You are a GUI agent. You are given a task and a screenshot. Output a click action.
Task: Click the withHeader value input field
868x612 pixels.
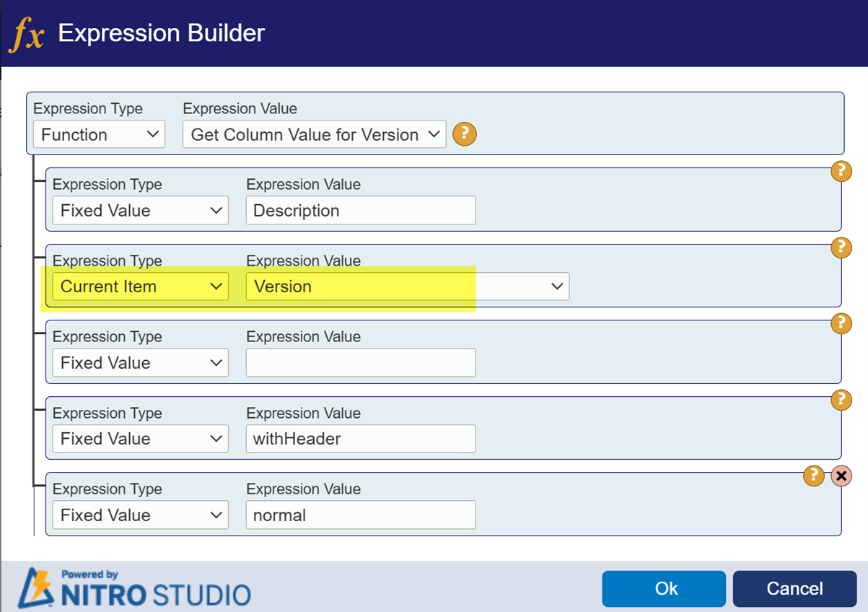[360, 438]
